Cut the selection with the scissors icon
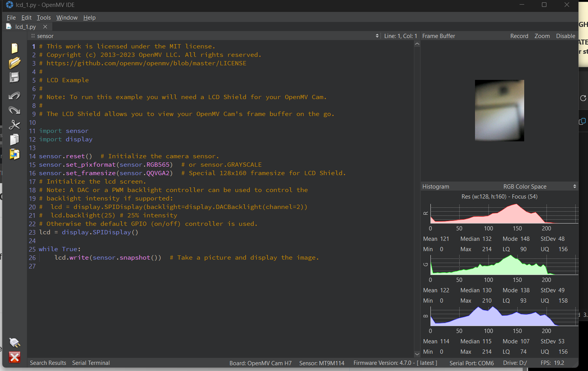 point(15,125)
